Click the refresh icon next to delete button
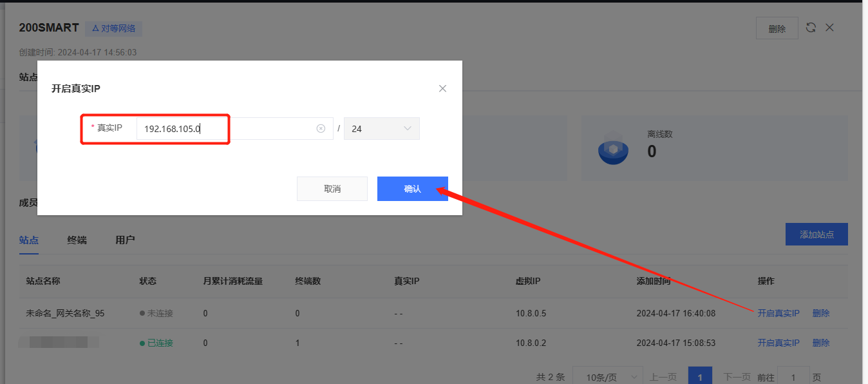The height and width of the screenshot is (384, 868). coord(811,28)
